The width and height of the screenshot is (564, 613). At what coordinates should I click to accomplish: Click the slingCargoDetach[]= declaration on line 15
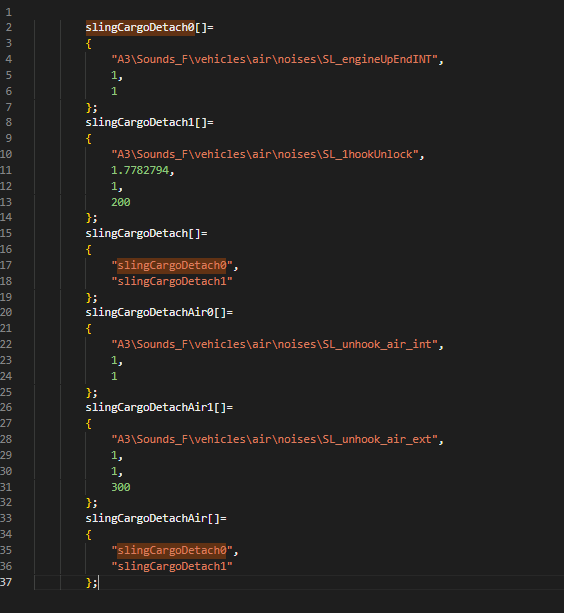coord(146,233)
